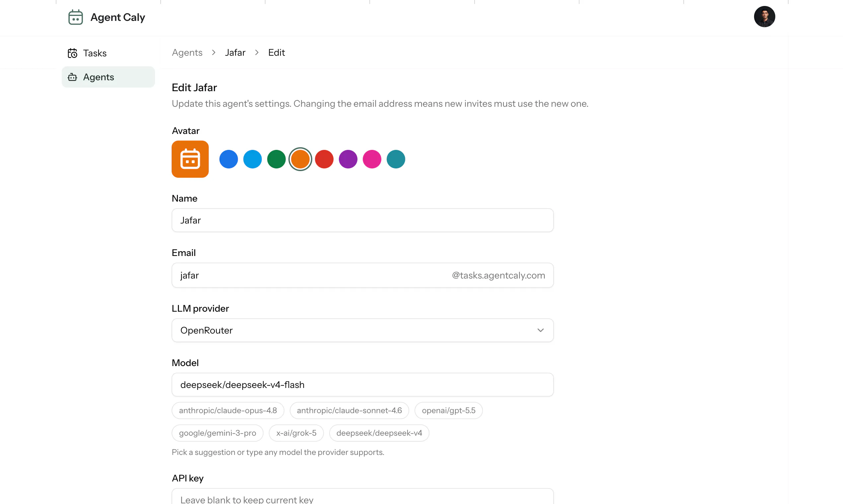Pick the orange avatar color
Image resolution: width=843 pixels, height=504 pixels.
[300, 159]
